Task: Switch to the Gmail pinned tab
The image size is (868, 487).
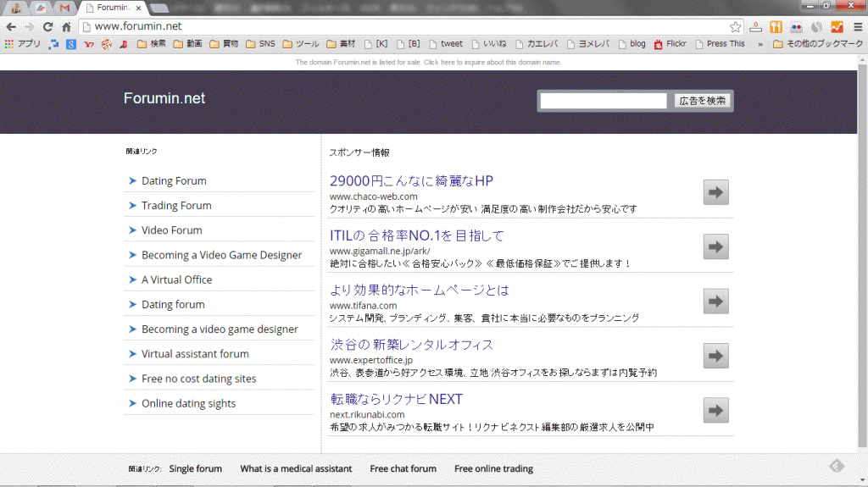Action: (x=64, y=8)
